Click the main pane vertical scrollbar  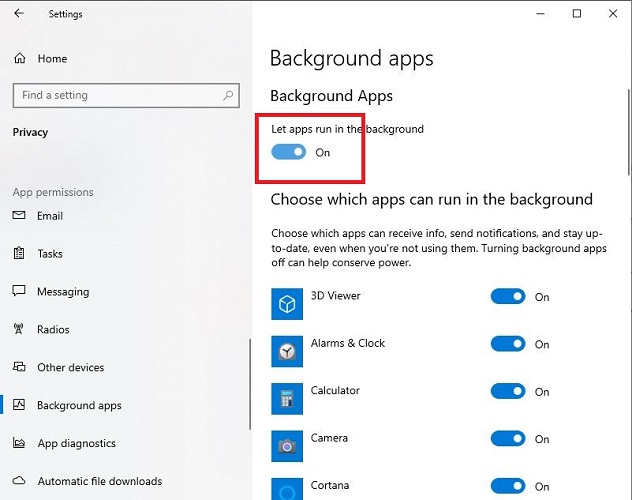point(629,132)
